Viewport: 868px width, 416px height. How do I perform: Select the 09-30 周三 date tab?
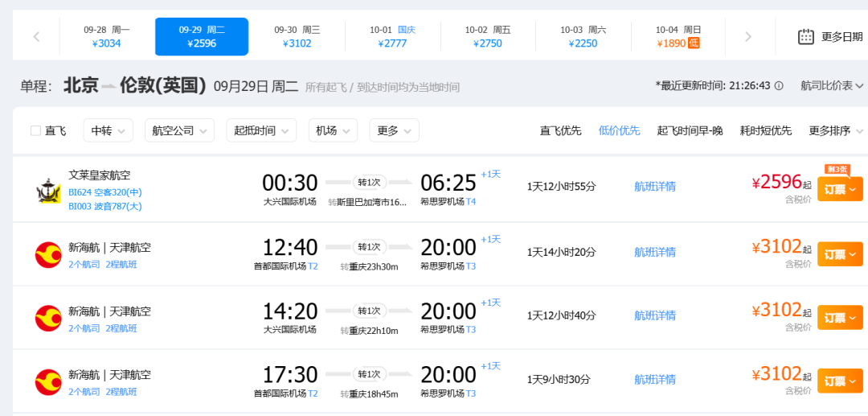297,36
